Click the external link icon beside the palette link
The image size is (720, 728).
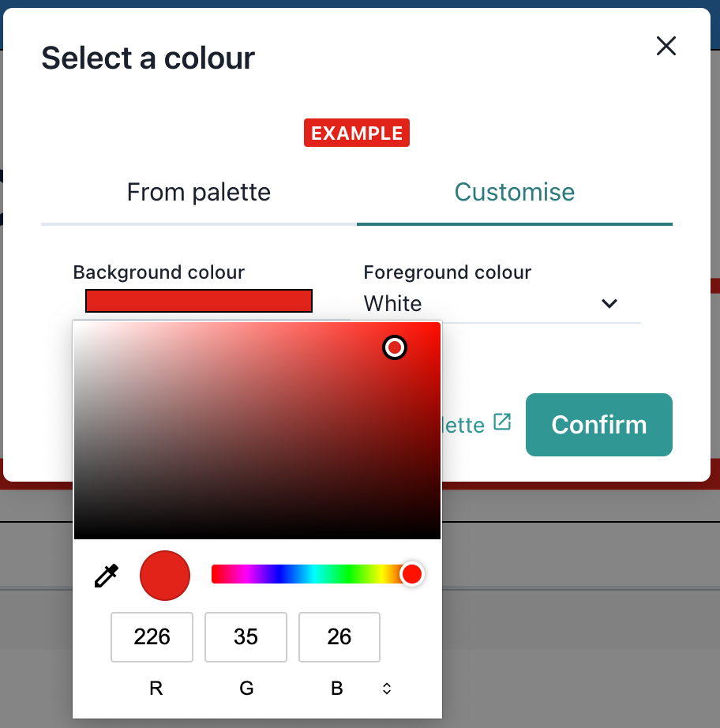503,422
